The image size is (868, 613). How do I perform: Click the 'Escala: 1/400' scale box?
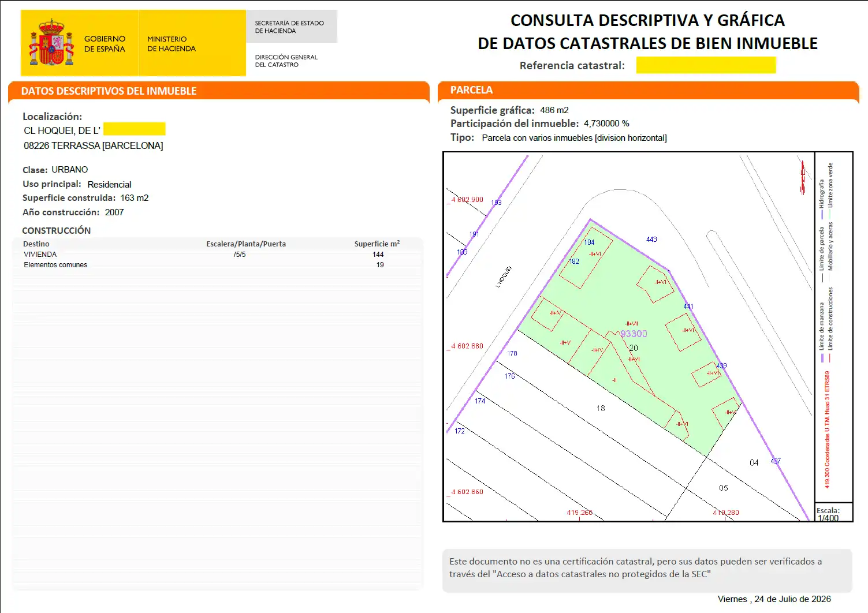(x=833, y=513)
